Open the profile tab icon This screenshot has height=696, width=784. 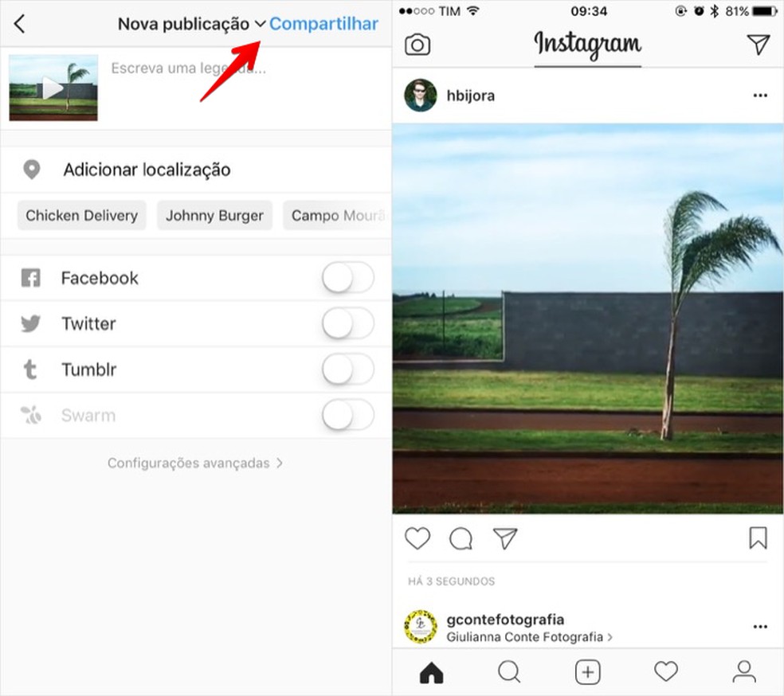click(744, 671)
